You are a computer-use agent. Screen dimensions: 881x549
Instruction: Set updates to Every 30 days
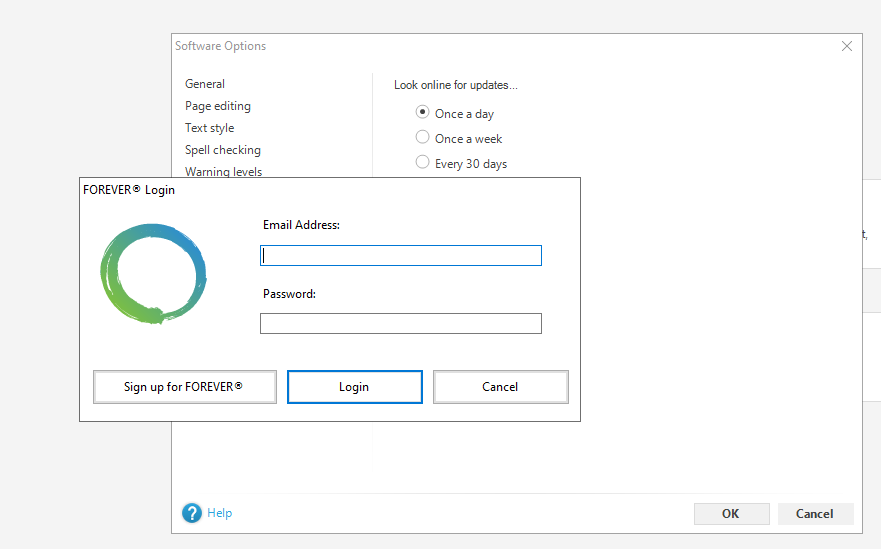coord(423,163)
